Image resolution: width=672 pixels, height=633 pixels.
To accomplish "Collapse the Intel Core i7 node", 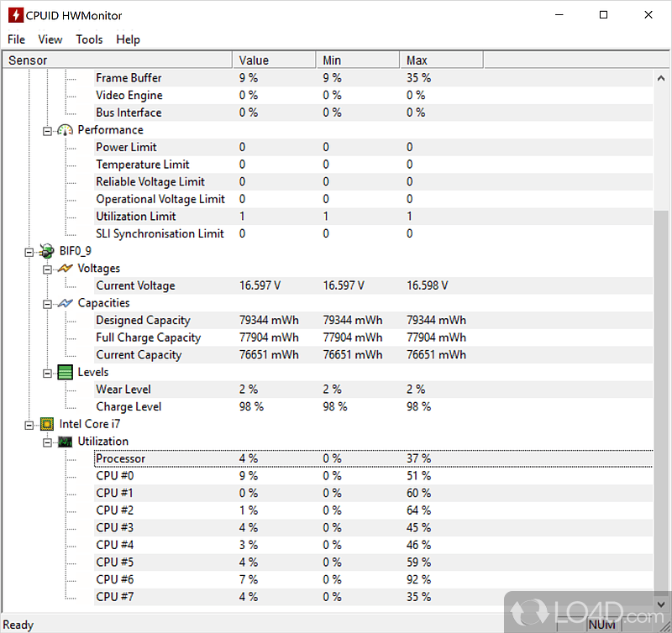I will click(29, 426).
